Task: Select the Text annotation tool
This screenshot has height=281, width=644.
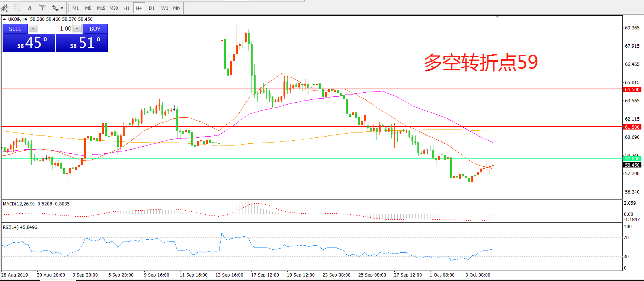Action: tap(30, 8)
